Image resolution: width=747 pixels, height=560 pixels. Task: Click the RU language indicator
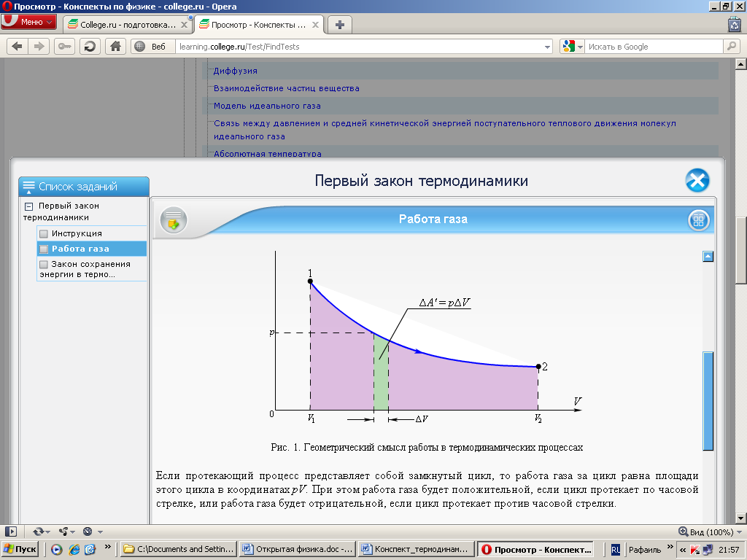tap(615, 550)
